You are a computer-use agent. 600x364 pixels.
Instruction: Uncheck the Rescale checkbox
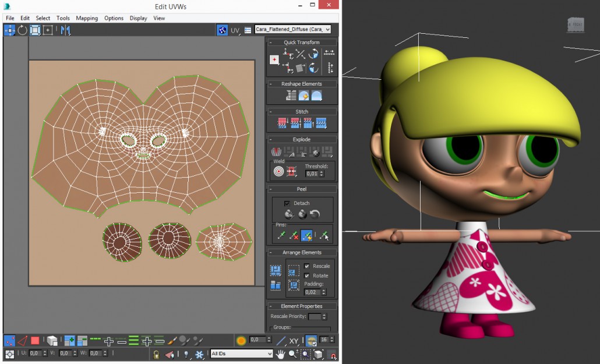(307, 266)
